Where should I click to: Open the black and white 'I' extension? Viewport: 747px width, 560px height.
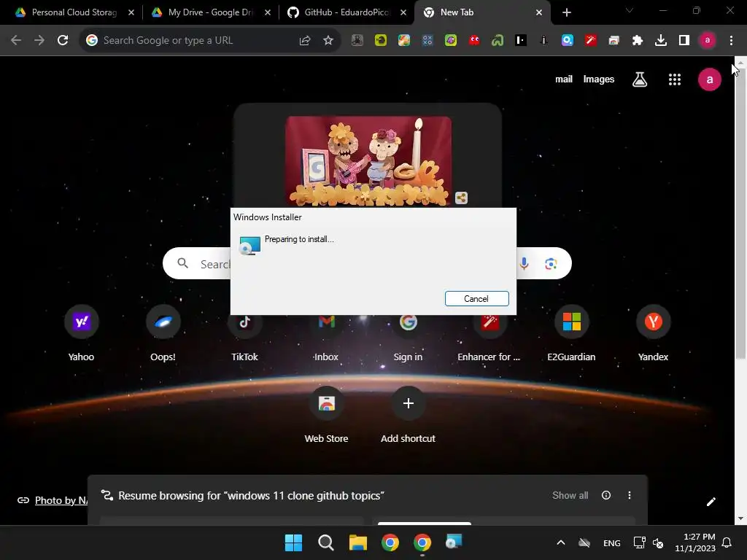pos(521,41)
